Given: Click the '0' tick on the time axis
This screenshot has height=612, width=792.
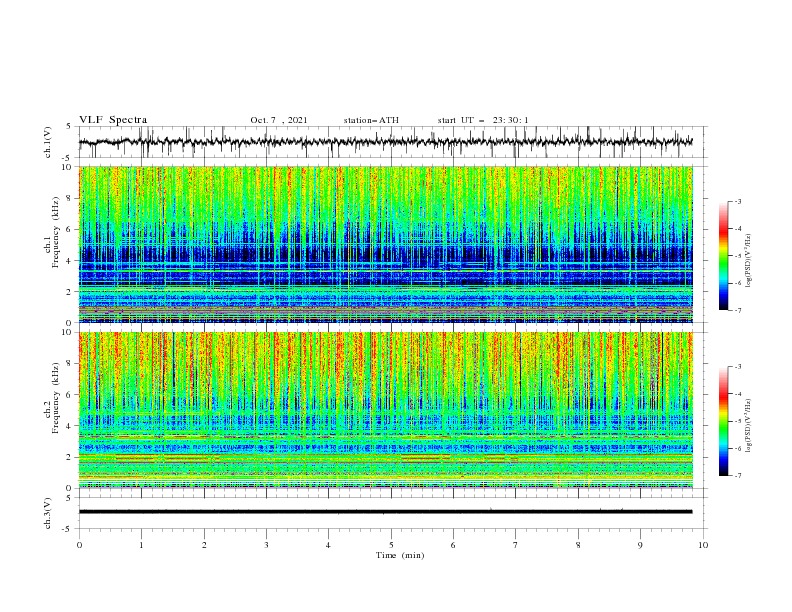Looking at the screenshot, I should click(79, 545).
